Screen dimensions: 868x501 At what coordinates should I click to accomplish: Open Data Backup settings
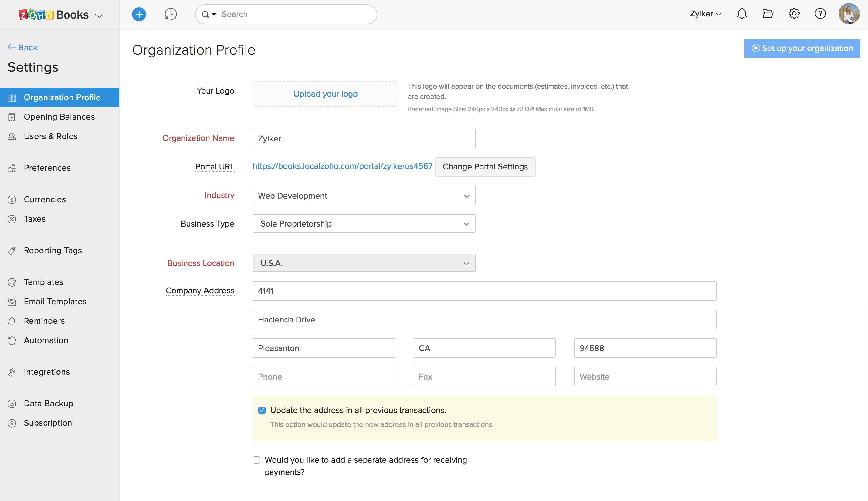tap(48, 403)
